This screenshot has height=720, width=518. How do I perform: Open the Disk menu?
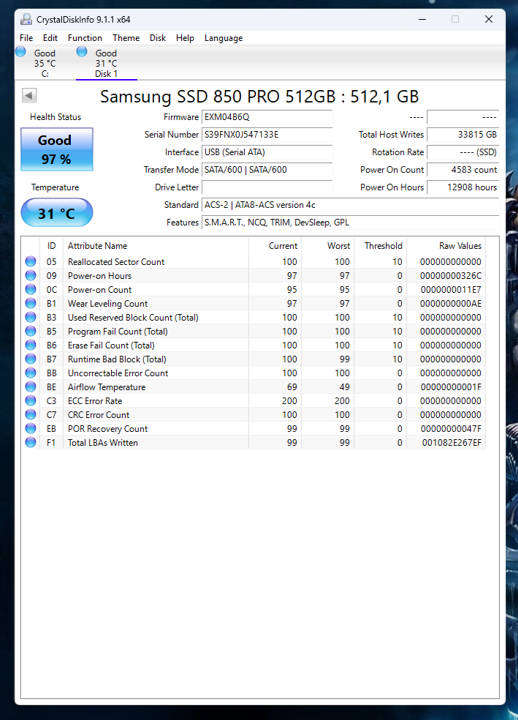coord(158,38)
